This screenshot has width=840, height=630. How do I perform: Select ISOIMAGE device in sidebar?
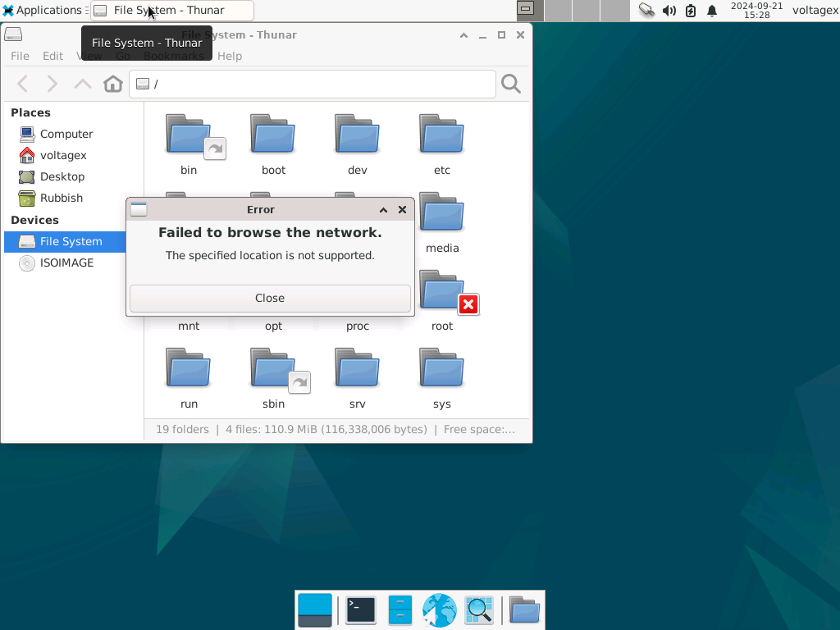click(x=66, y=262)
